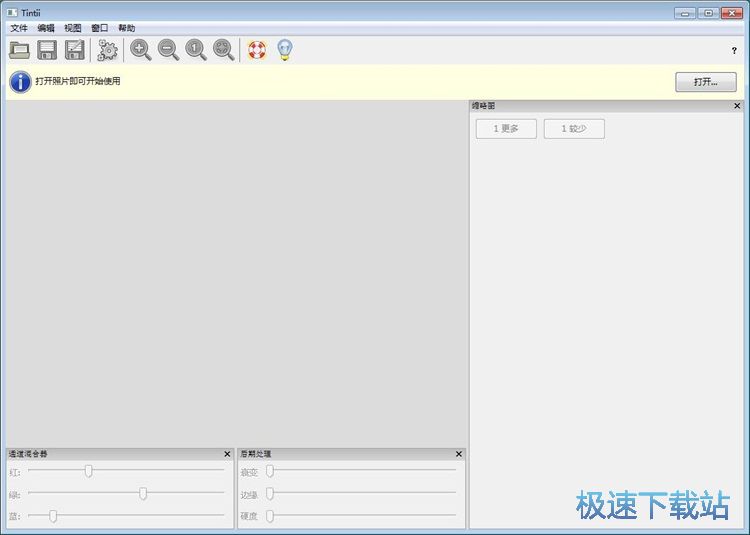Click the Tintii app icon in title bar
750x535 pixels.
point(12,12)
